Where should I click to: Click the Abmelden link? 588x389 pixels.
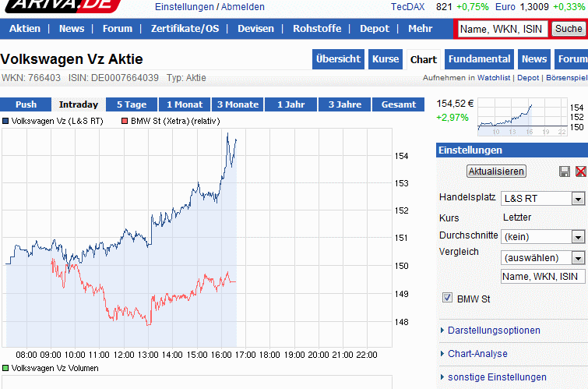pyautogui.click(x=243, y=7)
